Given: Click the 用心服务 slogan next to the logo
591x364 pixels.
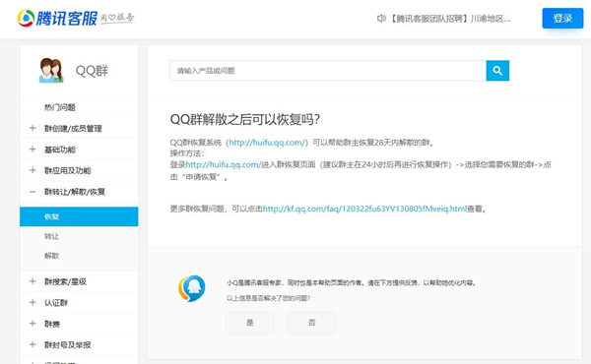Looking at the screenshot, I should tap(117, 18).
